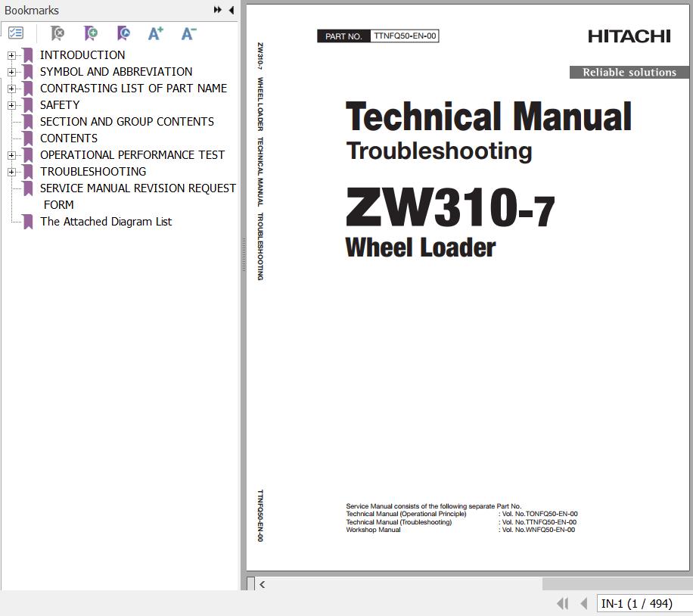This screenshot has height=616, width=693.
Task: Open CONTRASTING LIST OF PART NAME bookmark
Action: pyautogui.click(x=133, y=89)
